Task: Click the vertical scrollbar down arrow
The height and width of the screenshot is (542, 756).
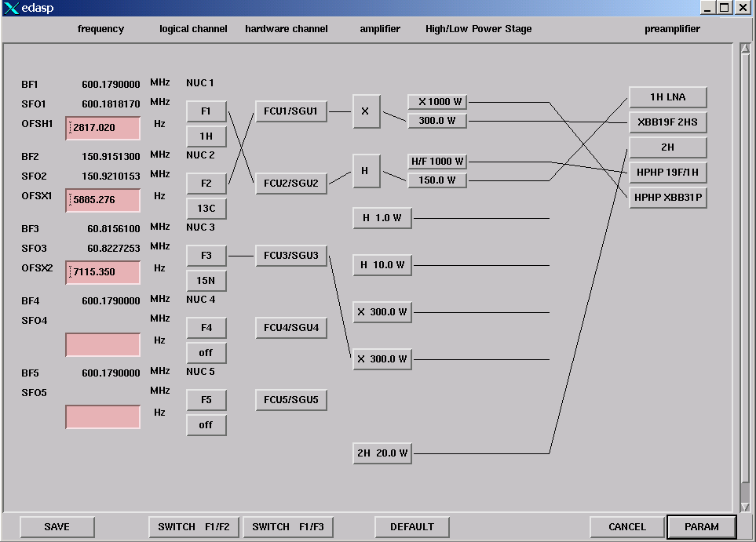Action: point(745,505)
